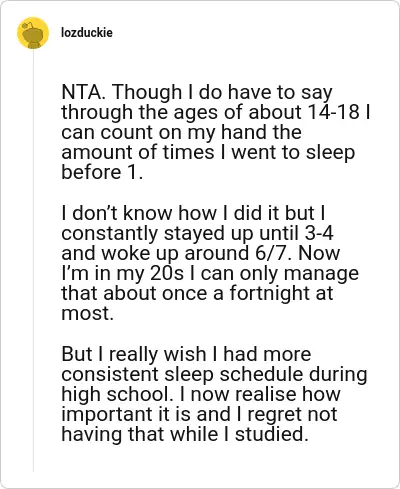
Task: Visit the lozduckie user profile
Action: (x=87, y=33)
